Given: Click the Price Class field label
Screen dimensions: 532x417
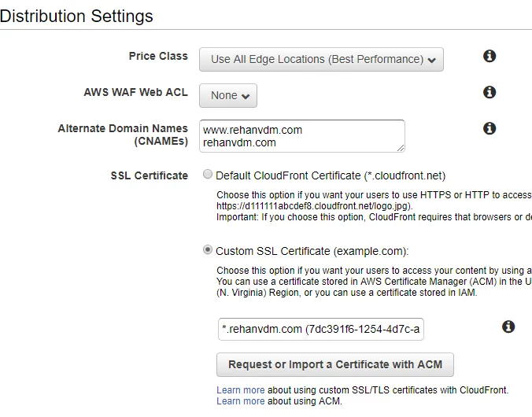Looking at the screenshot, I should tap(158, 56).
